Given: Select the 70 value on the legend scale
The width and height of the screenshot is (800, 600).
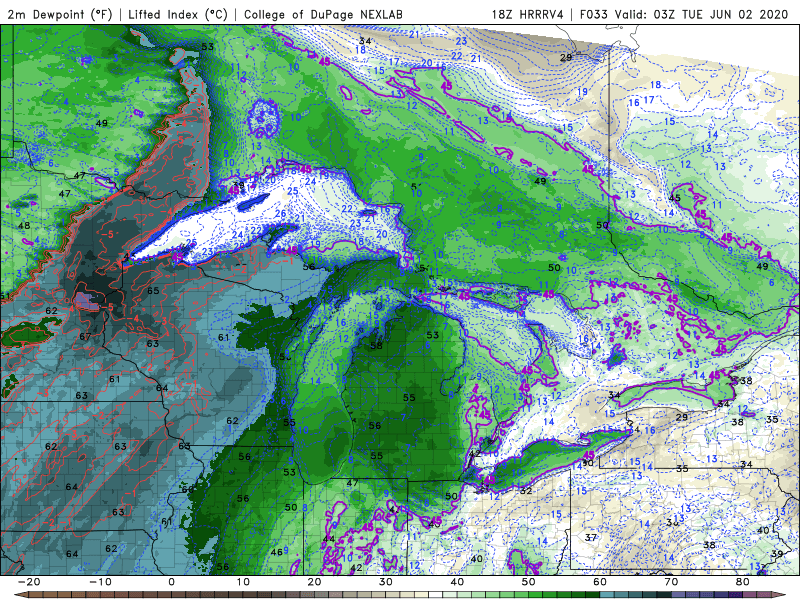Looking at the screenshot, I should (671, 582).
